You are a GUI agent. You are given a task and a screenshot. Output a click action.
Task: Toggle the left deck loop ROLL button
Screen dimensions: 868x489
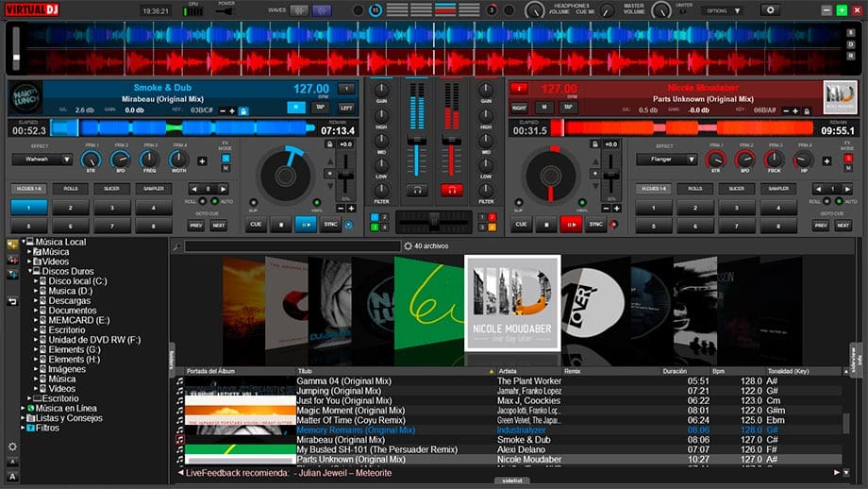click(x=203, y=202)
